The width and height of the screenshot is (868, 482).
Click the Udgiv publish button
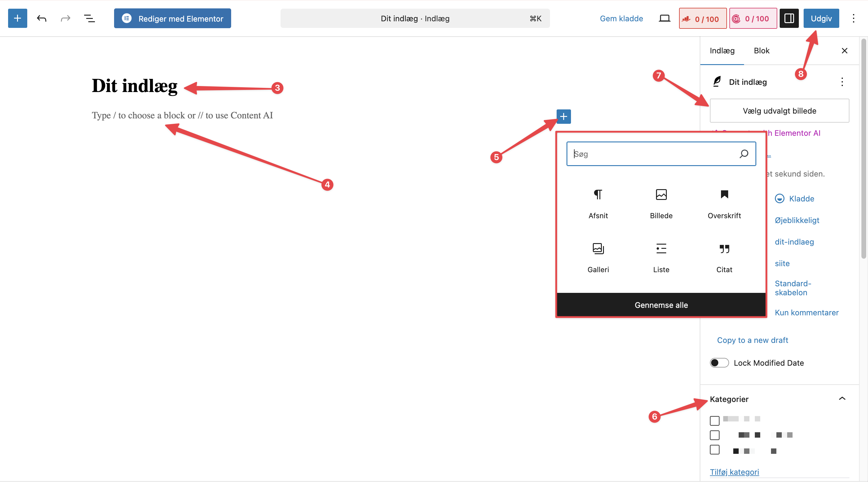tap(821, 18)
